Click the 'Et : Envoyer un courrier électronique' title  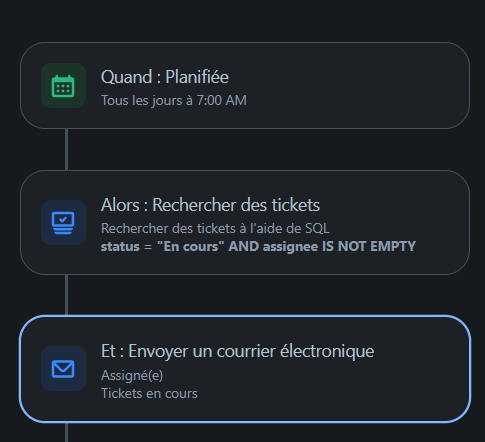[x=237, y=351]
